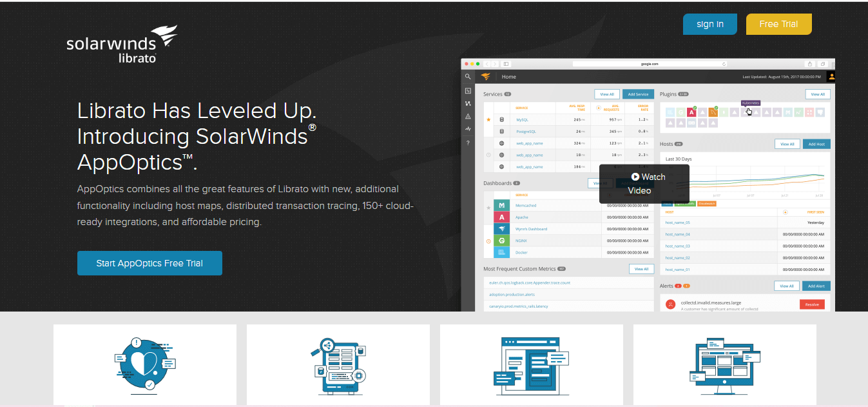Screen dimensions: 868x407
Task: Click the question mark help icon in preview sidebar
Action: pos(468,143)
